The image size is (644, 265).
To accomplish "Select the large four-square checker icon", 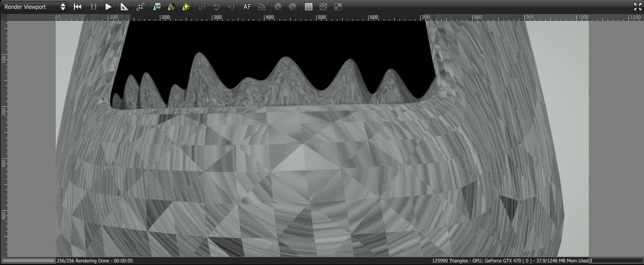I will point(338,7).
